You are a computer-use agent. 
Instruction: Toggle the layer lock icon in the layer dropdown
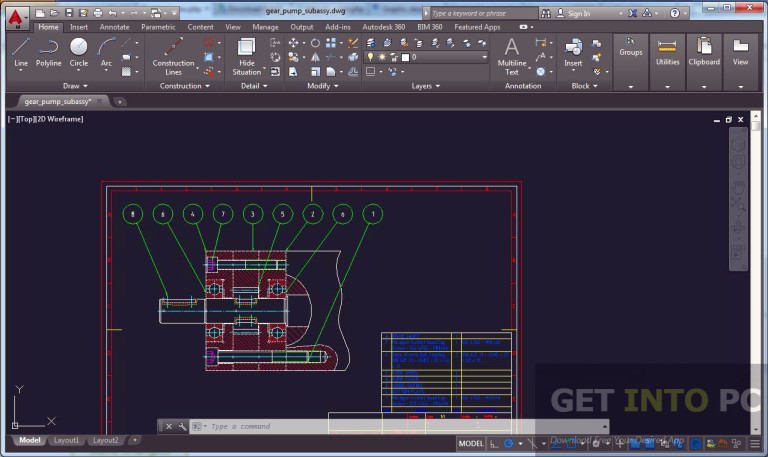pos(394,57)
